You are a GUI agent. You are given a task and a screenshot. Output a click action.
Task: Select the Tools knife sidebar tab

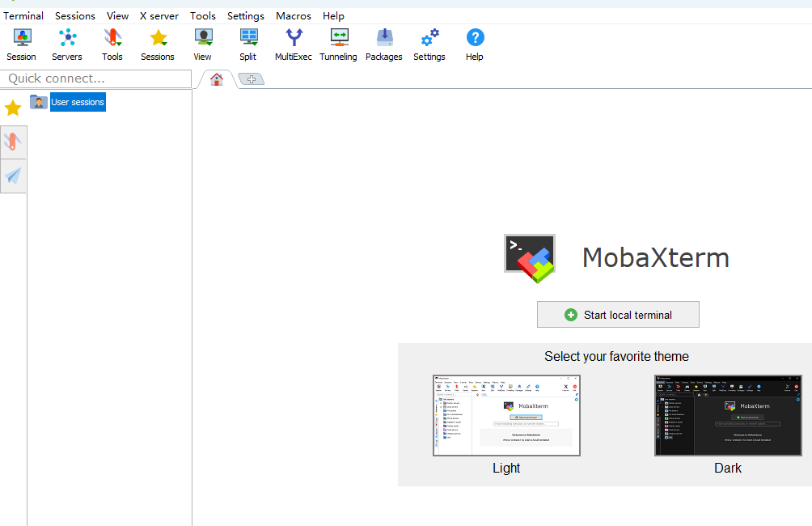13,142
